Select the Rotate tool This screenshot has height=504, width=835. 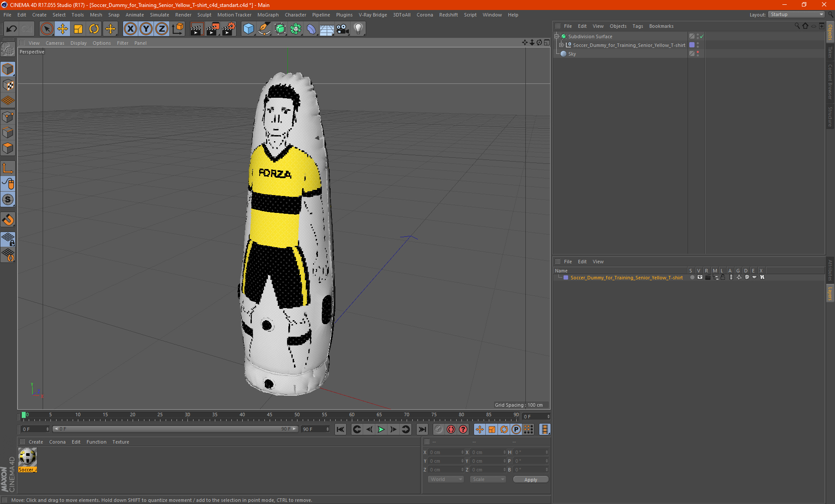coord(94,29)
